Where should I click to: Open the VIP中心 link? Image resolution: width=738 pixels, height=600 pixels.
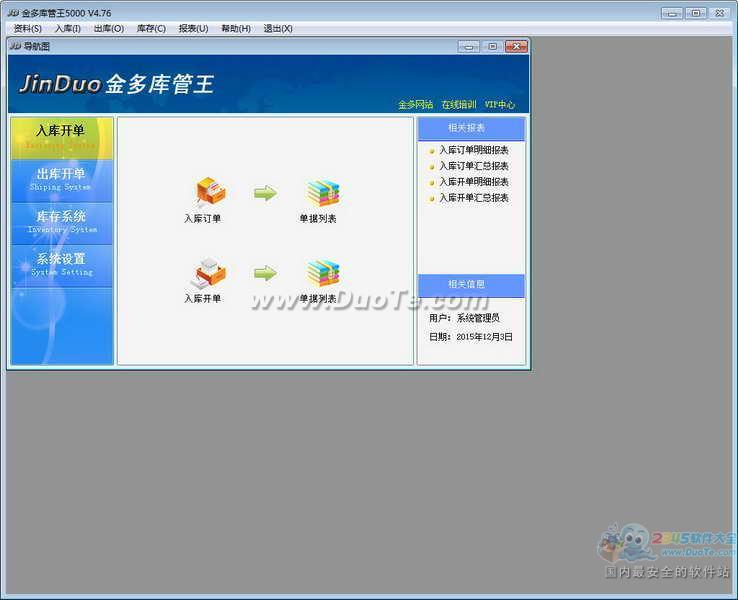point(500,104)
